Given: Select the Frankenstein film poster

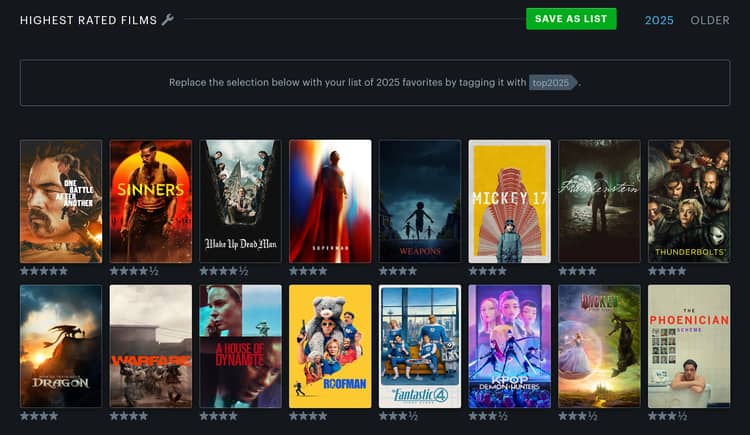Looking at the screenshot, I should [599, 201].
